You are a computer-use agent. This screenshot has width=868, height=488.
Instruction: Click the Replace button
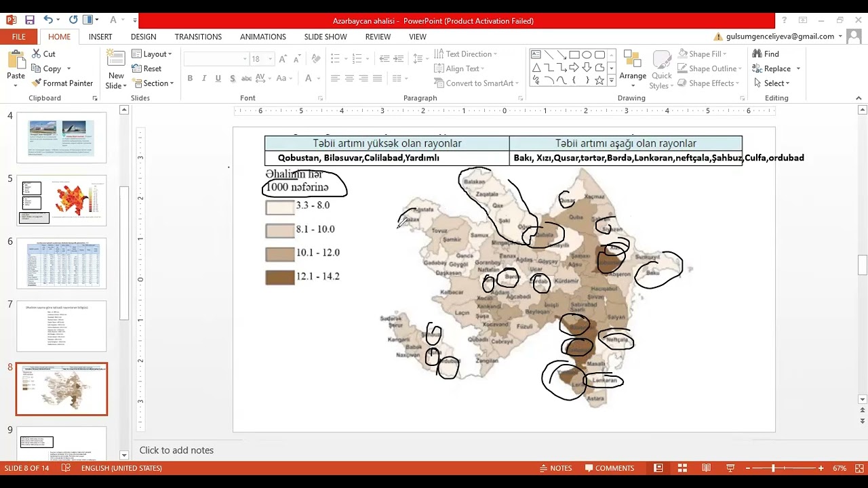coord(776,68)
